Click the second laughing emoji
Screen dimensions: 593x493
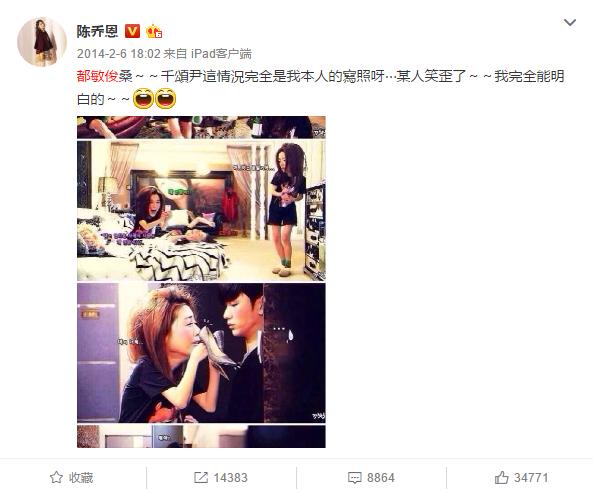[x=165, y=98]
